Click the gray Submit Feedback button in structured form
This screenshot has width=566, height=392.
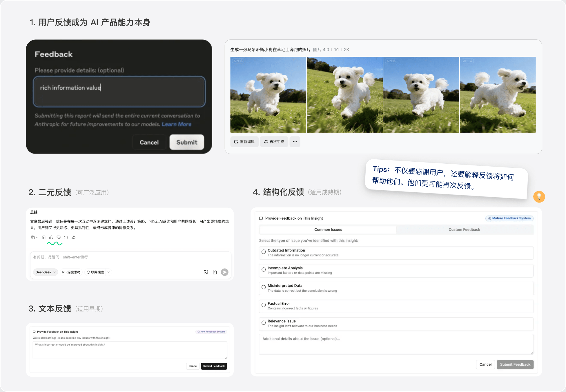(515, 365)
